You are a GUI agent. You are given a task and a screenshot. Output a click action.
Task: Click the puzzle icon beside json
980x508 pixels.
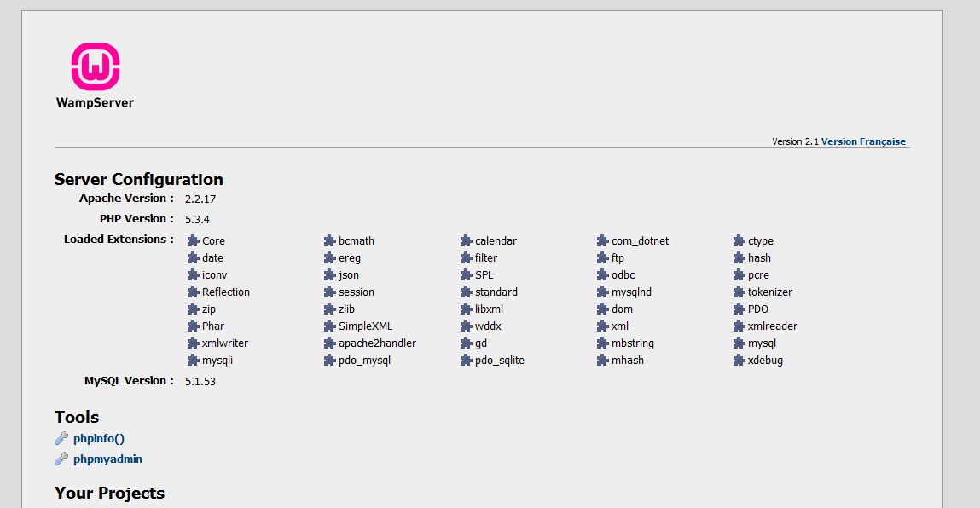click(x=330, y=275)
